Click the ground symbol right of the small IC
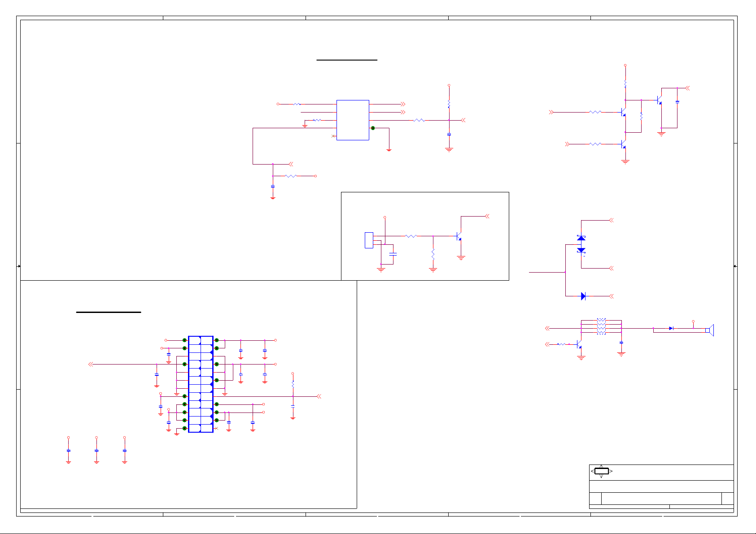Screen dimensions: 756x534 click(389, 150)
